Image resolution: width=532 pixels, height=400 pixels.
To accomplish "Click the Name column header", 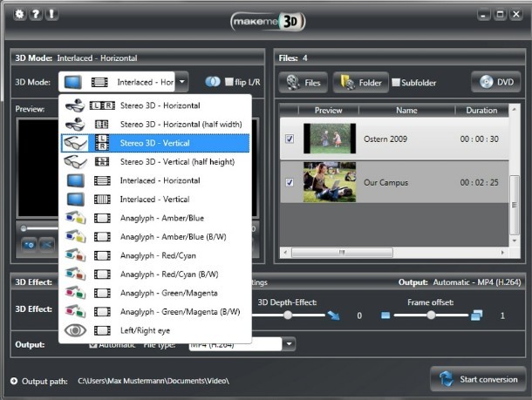I will (406, 110).
